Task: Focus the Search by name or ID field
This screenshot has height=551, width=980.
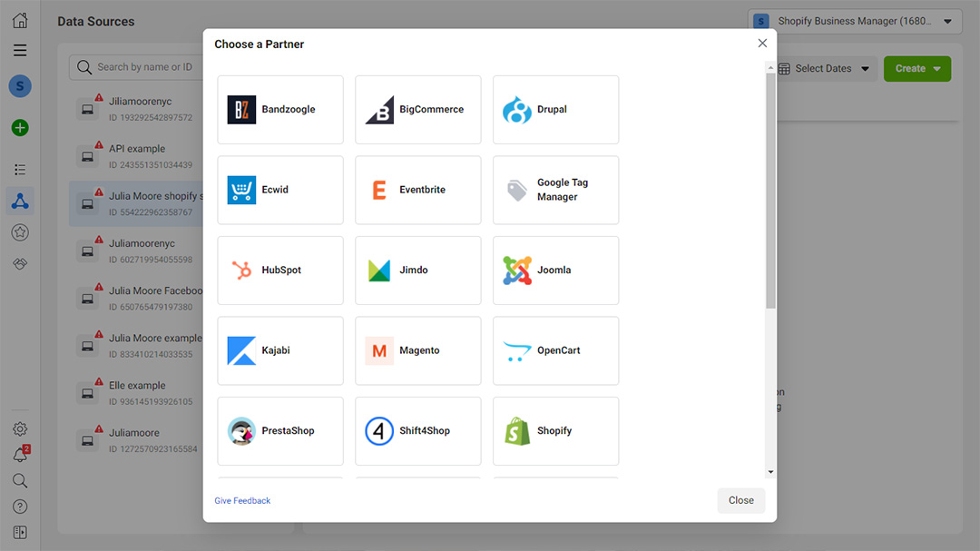Action: (136, 67)
